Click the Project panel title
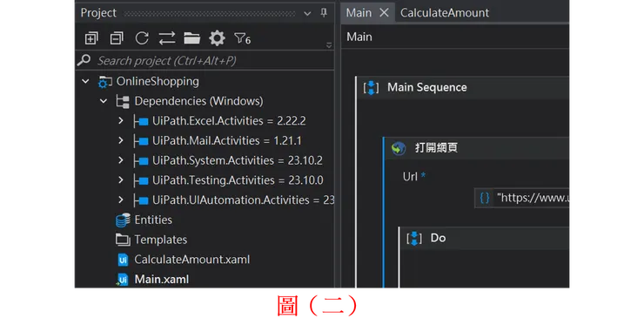 coord(98,13)
